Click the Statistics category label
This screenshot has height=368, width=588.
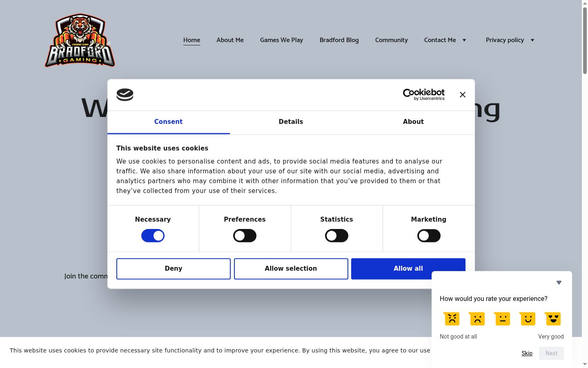[336, 220]
